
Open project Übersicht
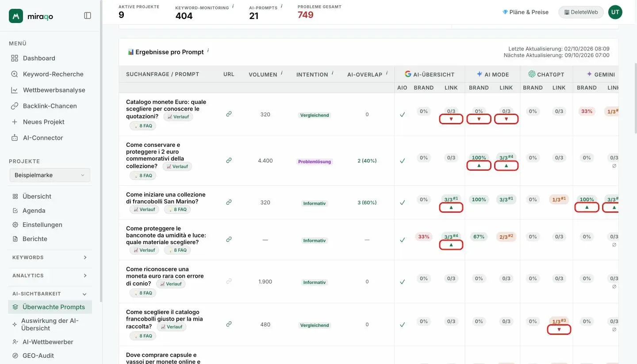[x=37, y=196]
